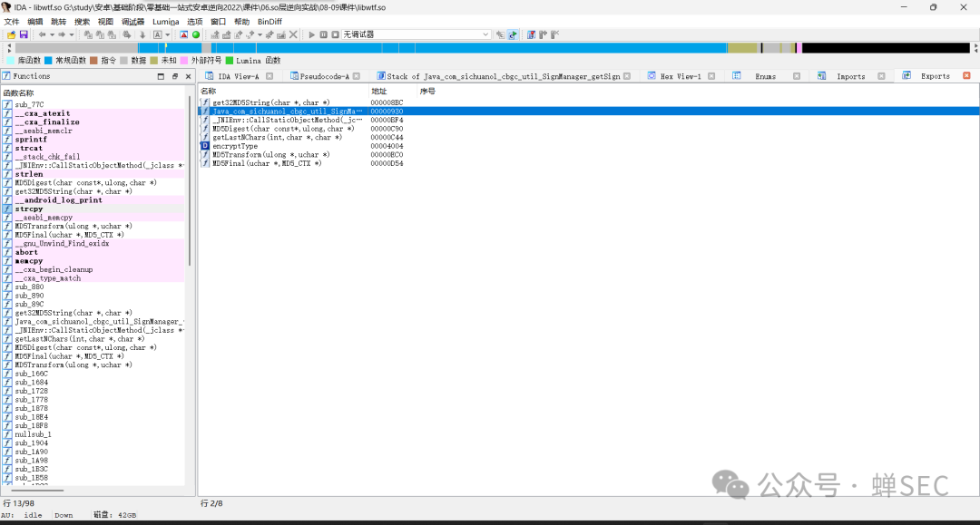The image size is (980, 525).
Task: Click the Functions panel vertical scrollbar
Action: pos(190,181)
